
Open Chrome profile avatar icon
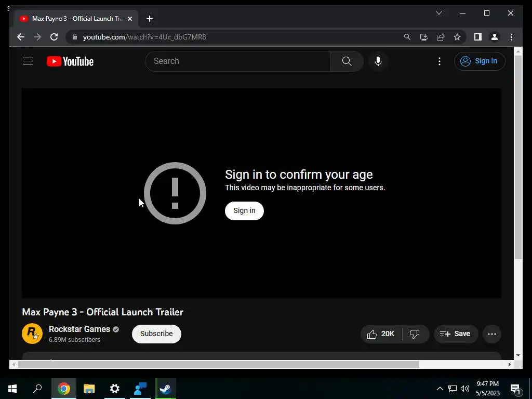[495, 37]
